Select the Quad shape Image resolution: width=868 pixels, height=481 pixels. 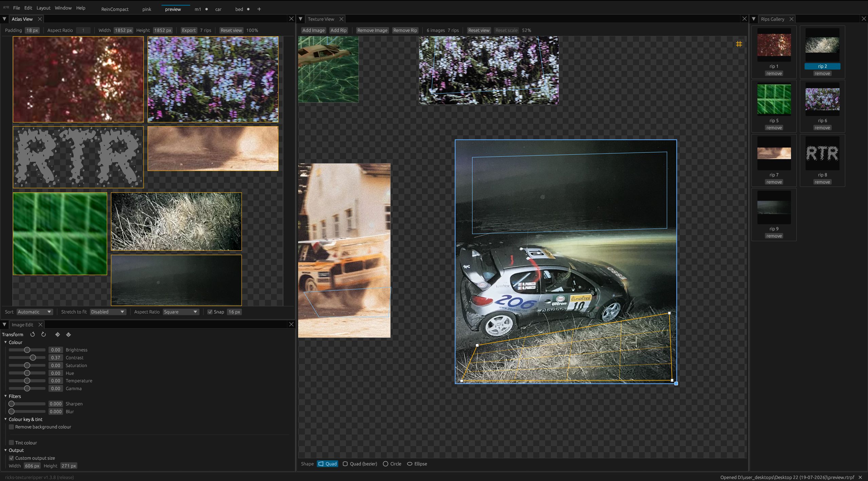tap(327, 464)
